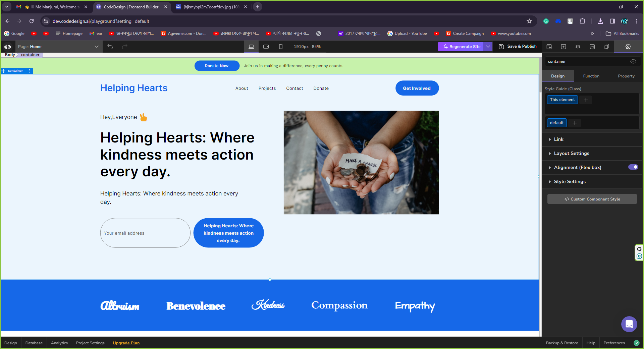Switch to mobile viewport icon

pyautogui.click(x=281, y=47)
